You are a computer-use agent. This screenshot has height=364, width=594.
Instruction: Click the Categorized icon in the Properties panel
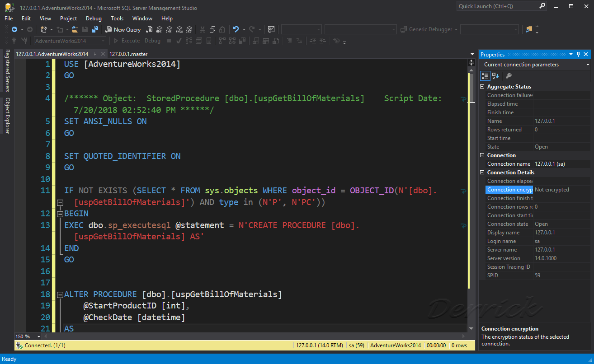(x=485, y=75)
